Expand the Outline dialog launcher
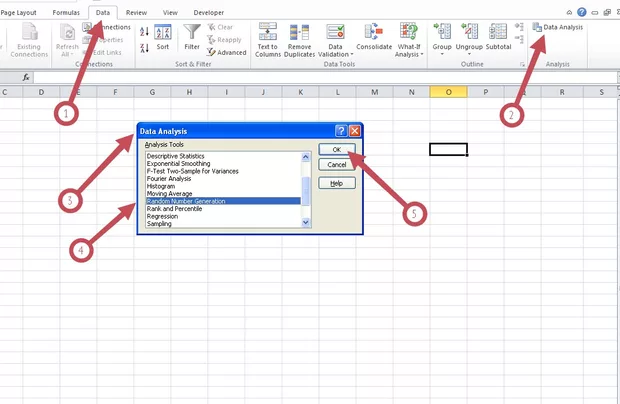This screenshot has width=620, height=404. coord(522,64)
